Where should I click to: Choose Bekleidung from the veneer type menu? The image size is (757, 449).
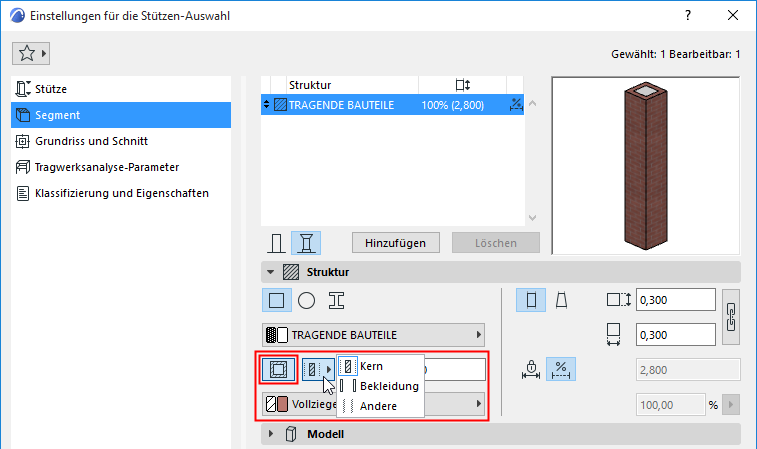pyautogui.click(x=381, y=386)
